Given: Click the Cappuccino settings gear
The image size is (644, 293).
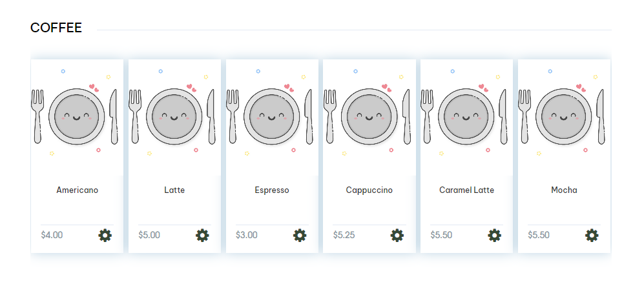Looking at the screenshot, I should (x=397, y=236).
